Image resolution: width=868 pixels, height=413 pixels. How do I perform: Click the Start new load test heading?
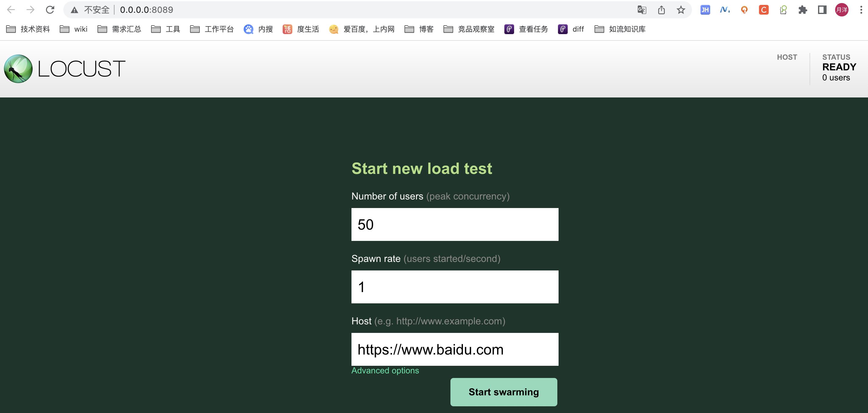coord(422,168)
